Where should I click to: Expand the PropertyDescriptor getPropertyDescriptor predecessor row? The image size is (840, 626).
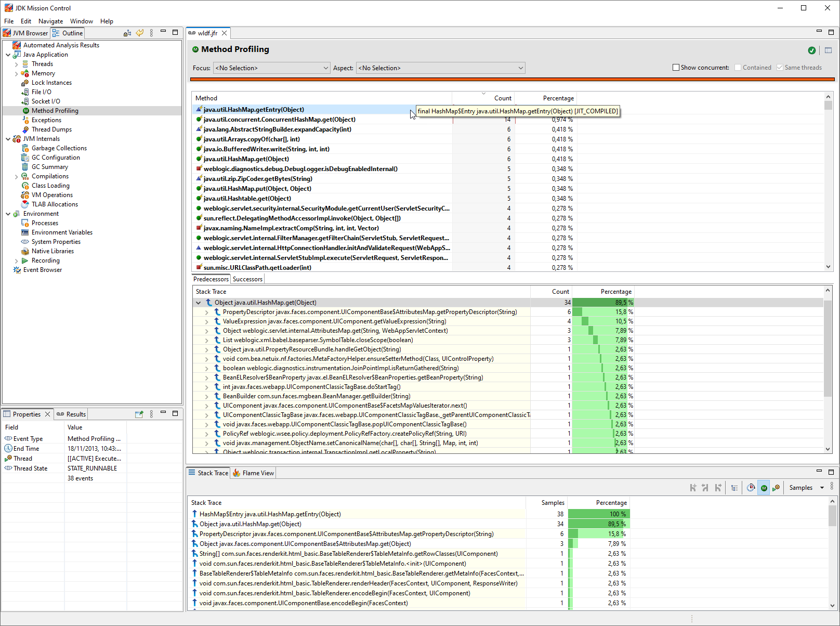207,312
